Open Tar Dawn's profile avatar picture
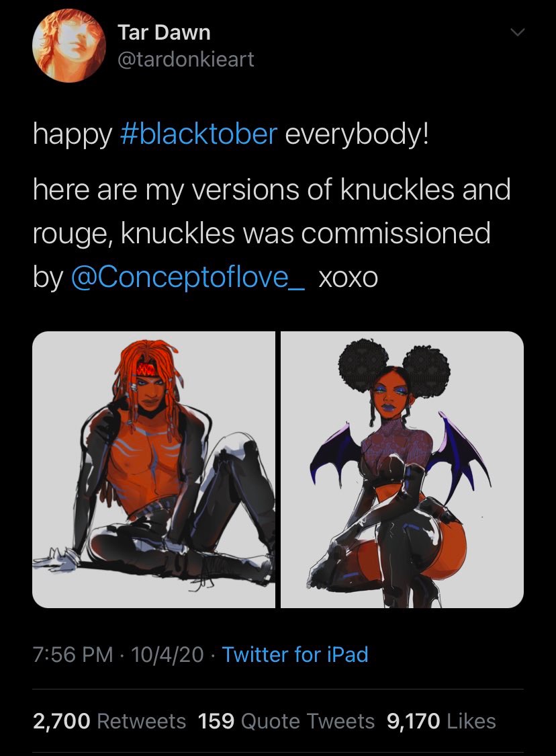Image resolution: width=556 pixels, height=756 pixels. click(x=69, y=45)
